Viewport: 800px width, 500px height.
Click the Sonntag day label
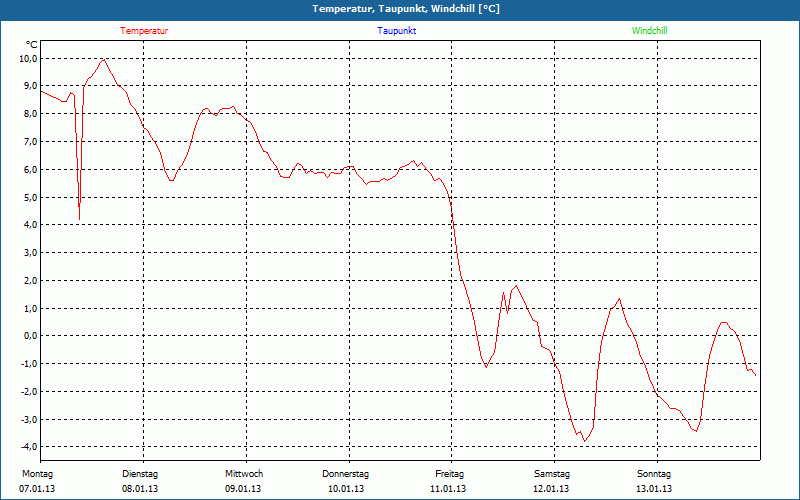pyautogui.click(x=654, y=474)
